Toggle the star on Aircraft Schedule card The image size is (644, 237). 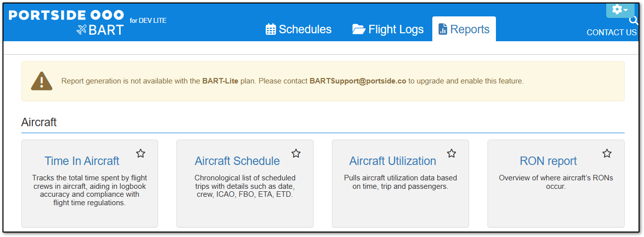tap(296, 154)
